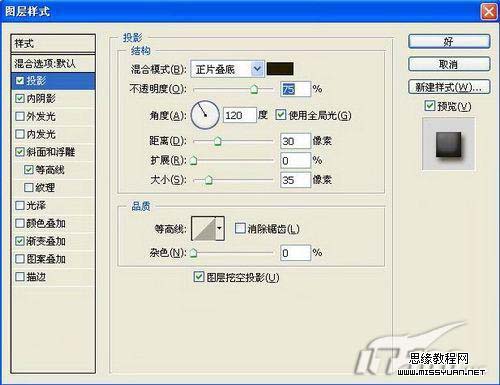Enable the 外发光 checkbox

click(x=20, y=116)
